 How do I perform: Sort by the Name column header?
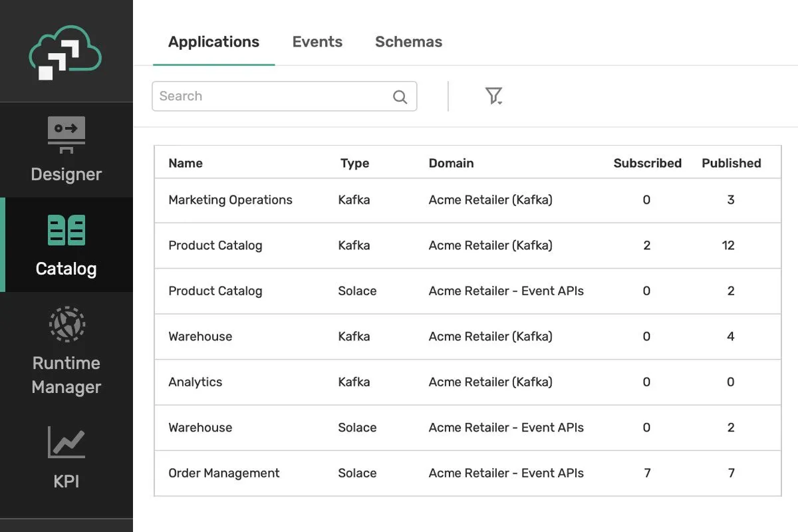(186, 164)
